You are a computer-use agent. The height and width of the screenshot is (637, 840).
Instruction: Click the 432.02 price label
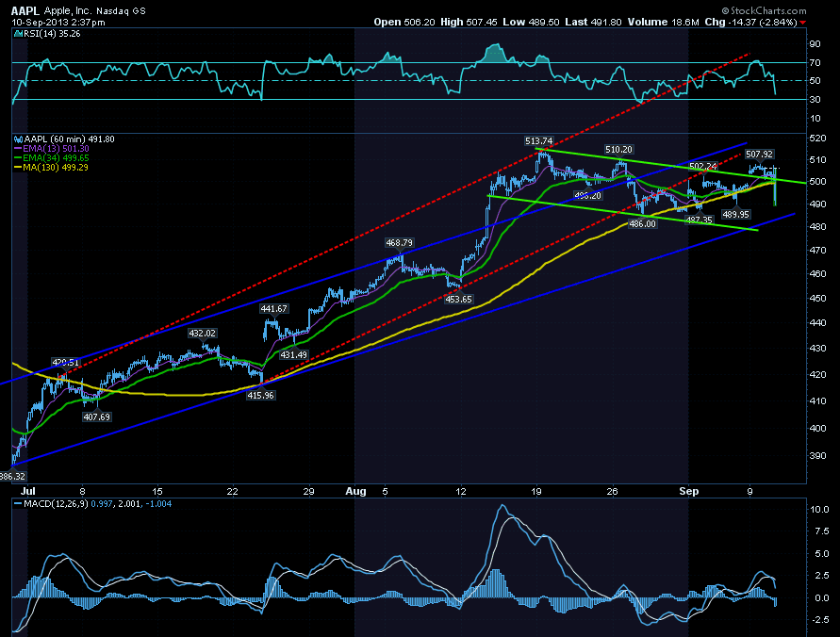point(202,333)
